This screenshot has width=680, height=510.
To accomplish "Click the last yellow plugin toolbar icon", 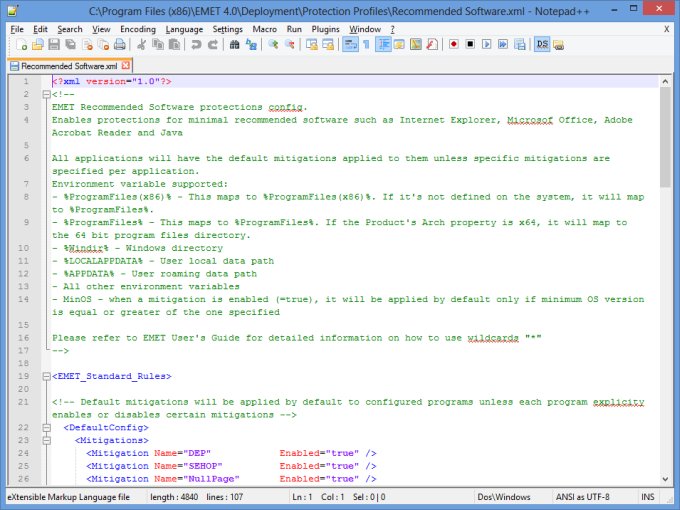I will (559, 44).
